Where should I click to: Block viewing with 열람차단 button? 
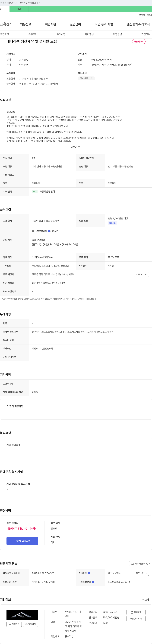(31, 624)
